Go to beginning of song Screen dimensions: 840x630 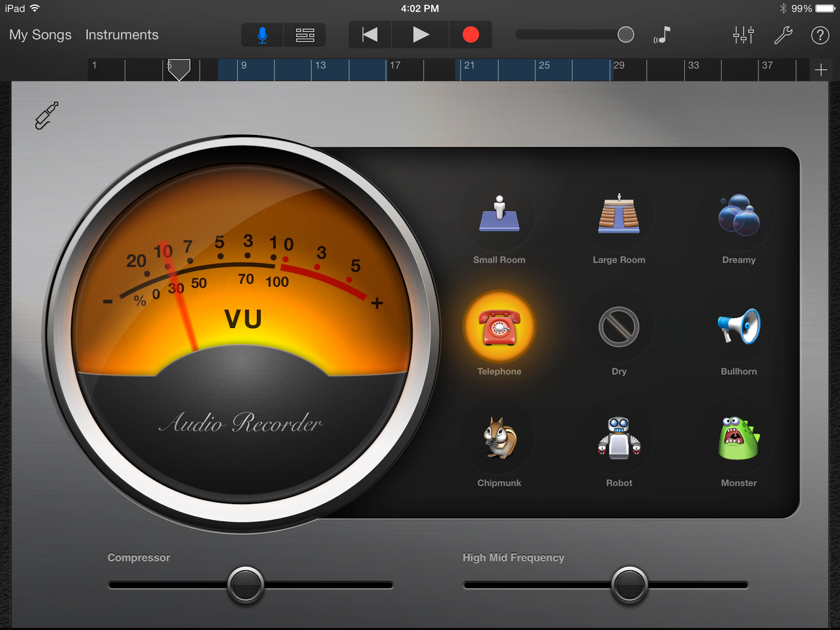click(370, 35)
